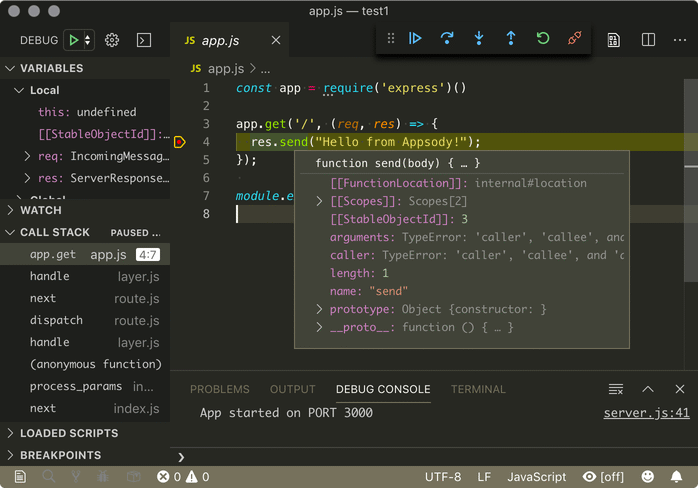Select the app.get call stack frame
Image resolution: width=698 pixels, height=488 pixels.
(x=85, y=254)
